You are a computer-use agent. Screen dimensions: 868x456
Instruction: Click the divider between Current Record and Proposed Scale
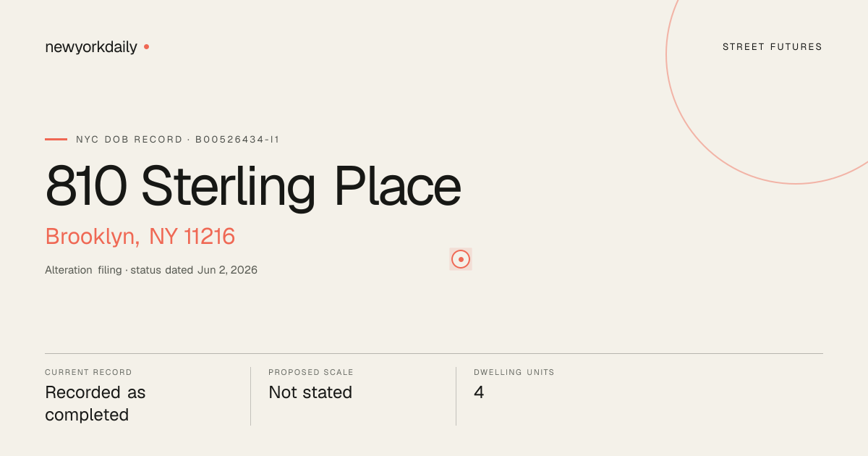(250, 396)
